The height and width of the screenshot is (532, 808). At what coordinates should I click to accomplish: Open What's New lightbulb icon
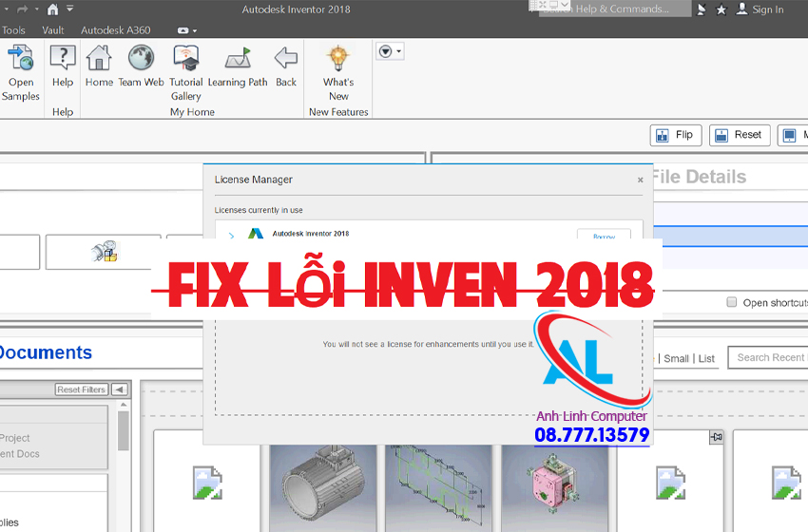point(338,61)
